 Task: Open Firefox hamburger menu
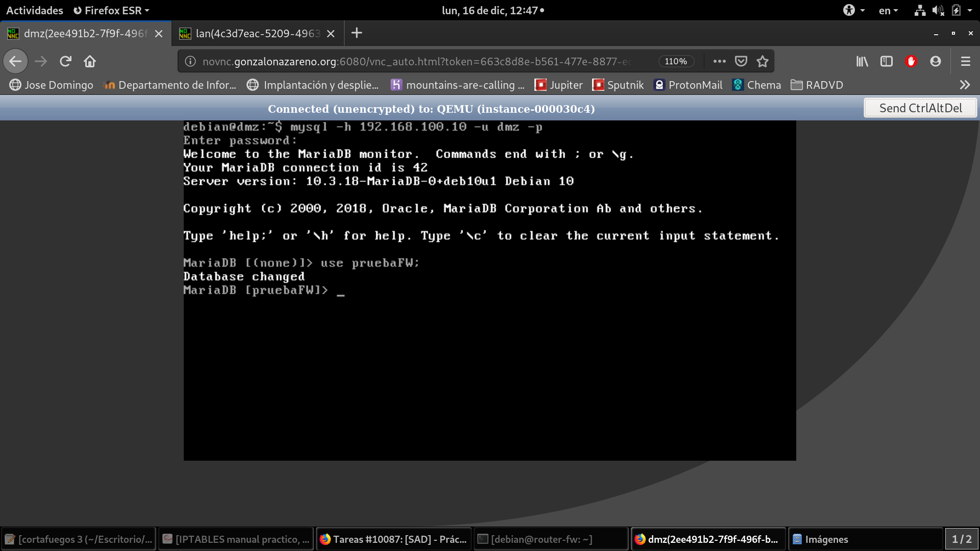(965, 61)
